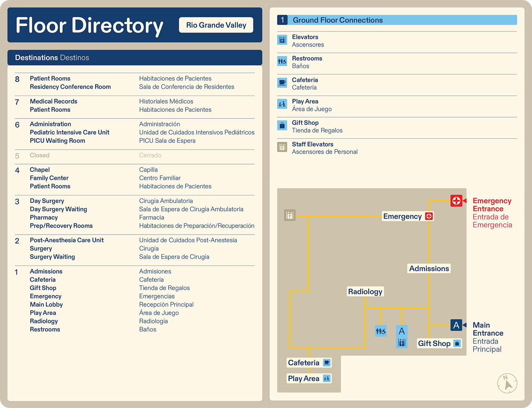Image resolution: width=532 pixels, height=408 pixels.
Task: Click the elevator icon below the A marker
Action: [402, 342]
